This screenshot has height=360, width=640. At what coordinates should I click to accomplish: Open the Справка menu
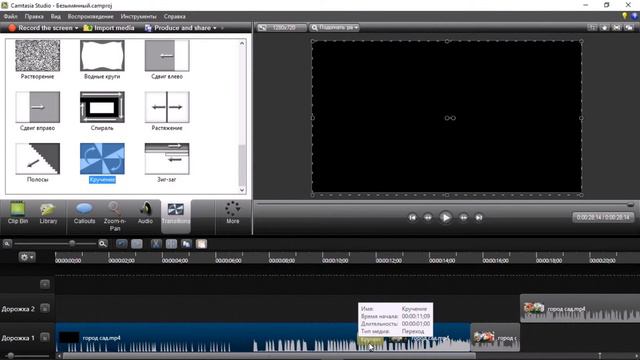click(175, 16)
